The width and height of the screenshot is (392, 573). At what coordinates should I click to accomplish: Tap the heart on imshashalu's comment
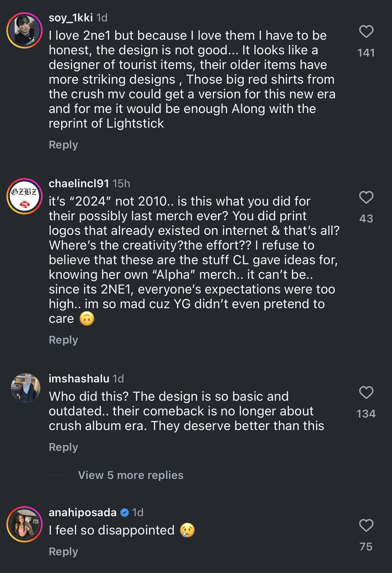(x=366, y=392)
